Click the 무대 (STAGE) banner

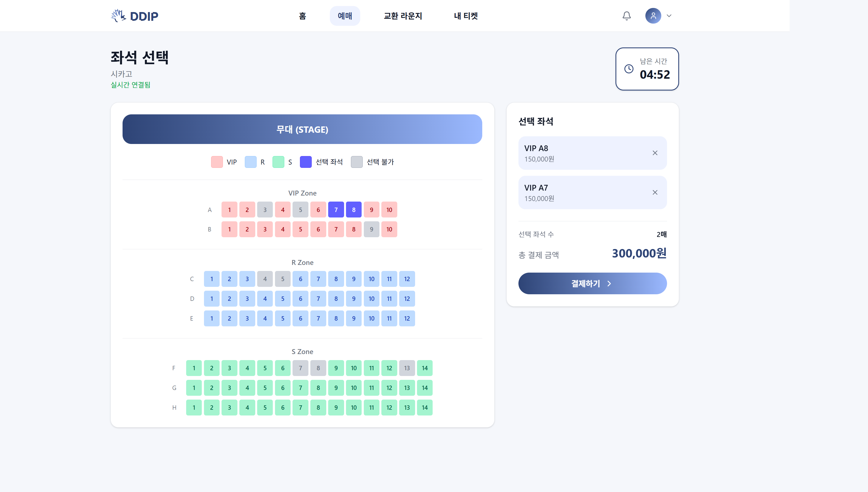coord(302,129)
